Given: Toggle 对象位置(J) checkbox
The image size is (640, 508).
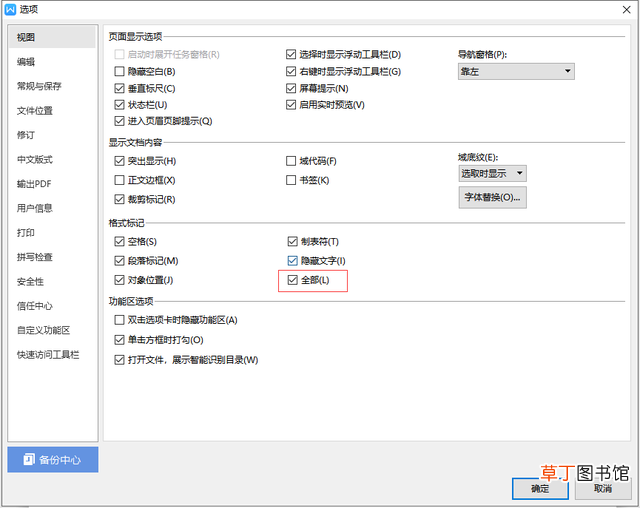Looking at the screenshot, I should tap(119, 280).
